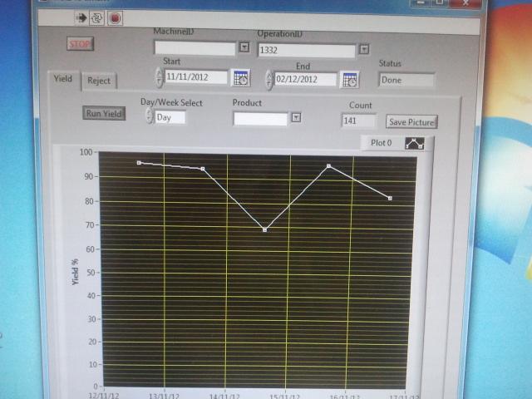
Task: Click the Plot 0 legend line icon
Action: [x=415, y=144]
